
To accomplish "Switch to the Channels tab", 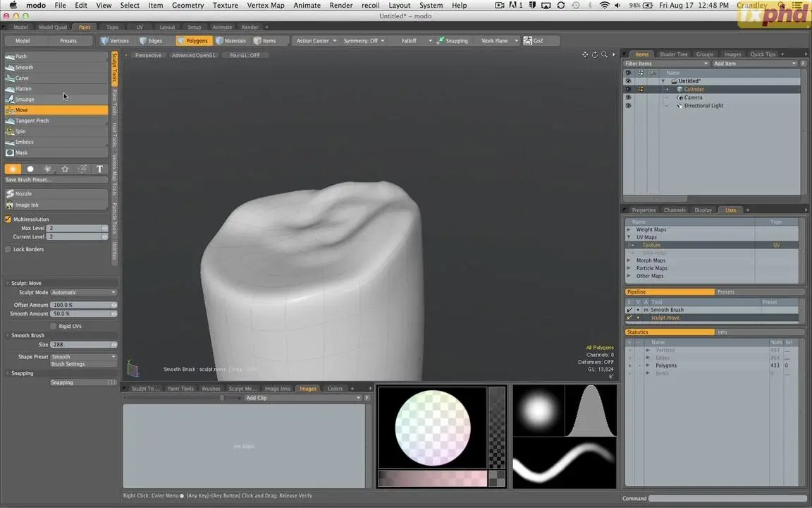I will pyautogui.click(x=675, y=210).
